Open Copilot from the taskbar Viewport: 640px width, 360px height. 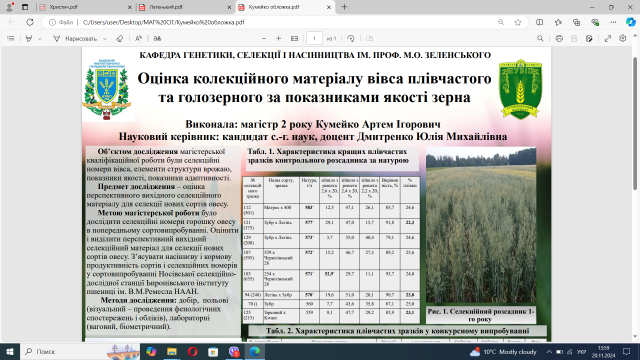click(x=151, y=351)
